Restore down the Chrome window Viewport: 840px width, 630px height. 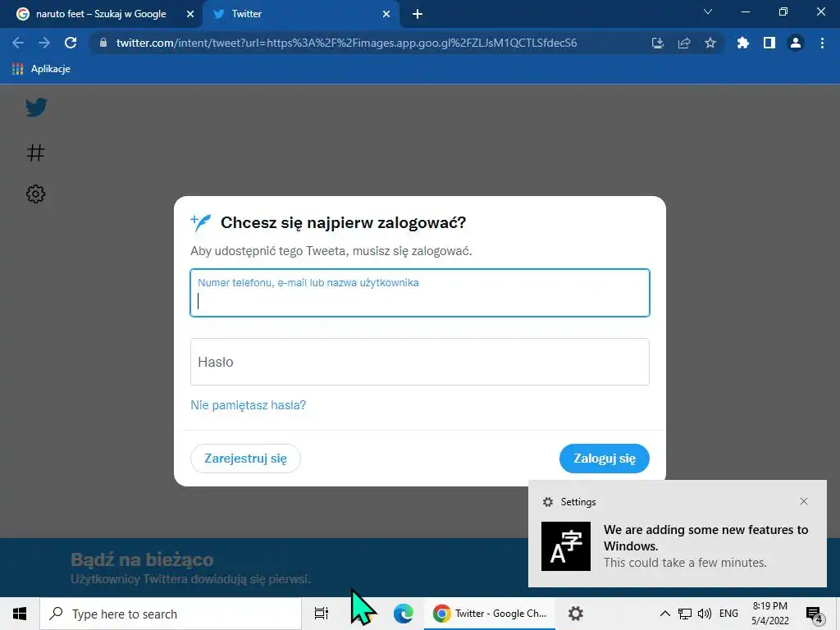(783, 11)
